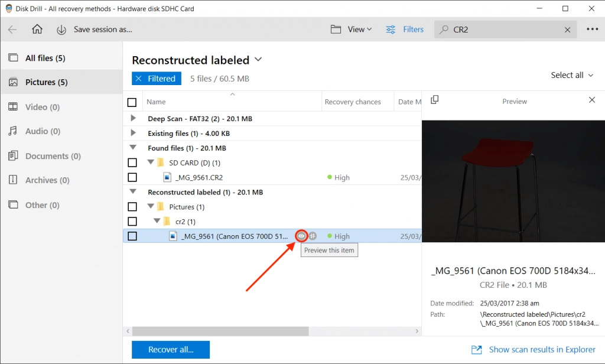Viewport: 605px width, 364px height.
Task: Open the View folder menu
Action: (x=351, y=30)
